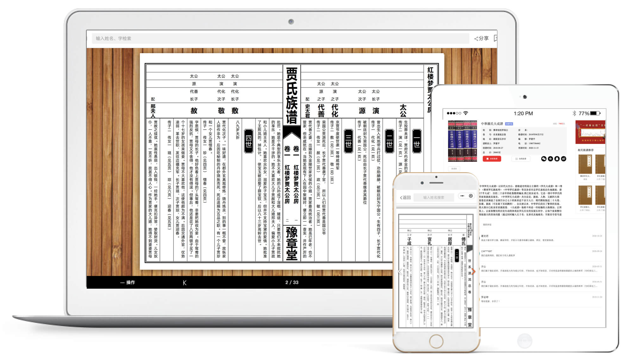This screenshot has height=364, width=628.
Task: Tap tablet battery indicator
Action: tap(595, 113)
